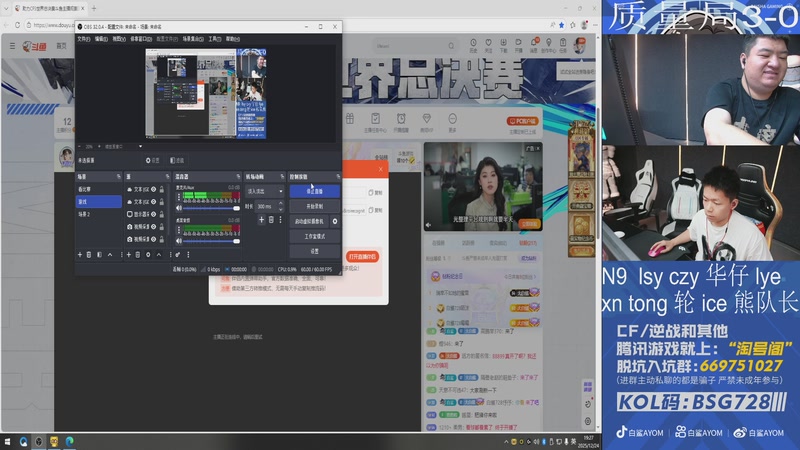Toggle lock on first text source
Image resolution: width=800 pixels, height=450 pixels.
(x=162, y=189)
